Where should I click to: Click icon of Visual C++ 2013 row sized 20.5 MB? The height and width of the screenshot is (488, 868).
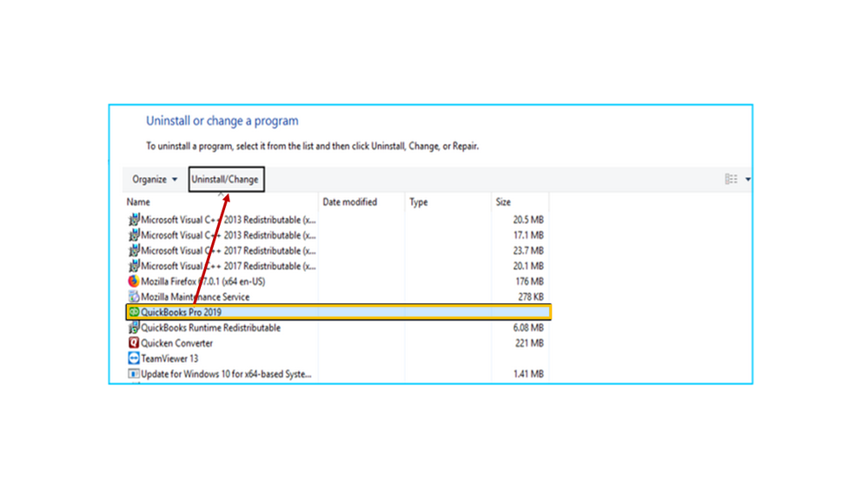(x=134, y=220)
